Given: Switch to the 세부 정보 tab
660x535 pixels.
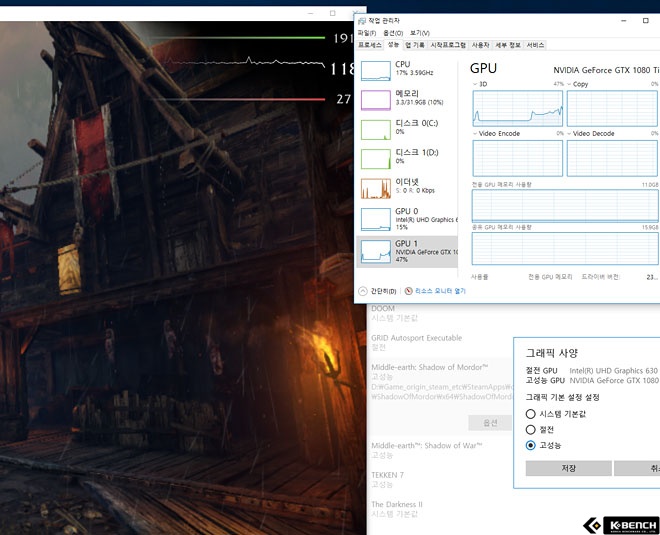Looking at the screenshot, I should coord(508,45).
